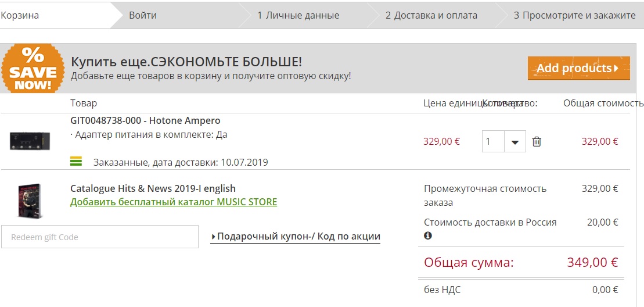The height and width of the screenshot is (307, 644).
Task: Click the quantity value field showing 1
Action: 493,141
